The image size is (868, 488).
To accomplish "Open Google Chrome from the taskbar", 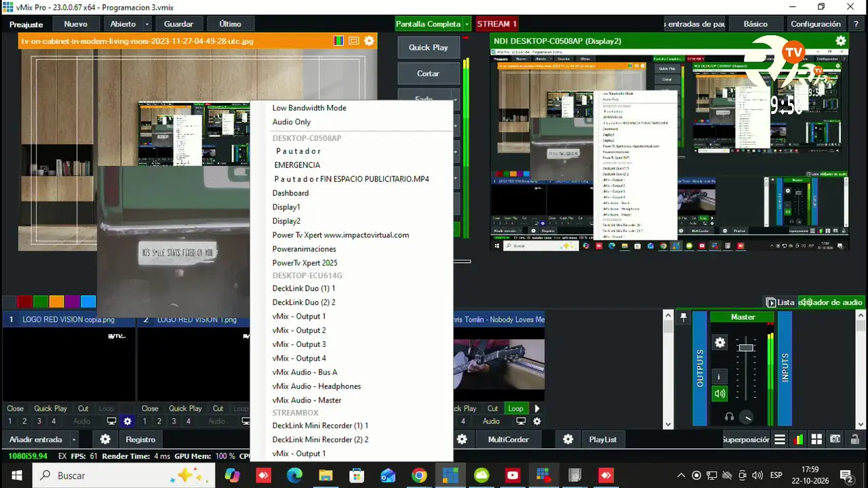I will pyautogui.click(x=419, y=475).
